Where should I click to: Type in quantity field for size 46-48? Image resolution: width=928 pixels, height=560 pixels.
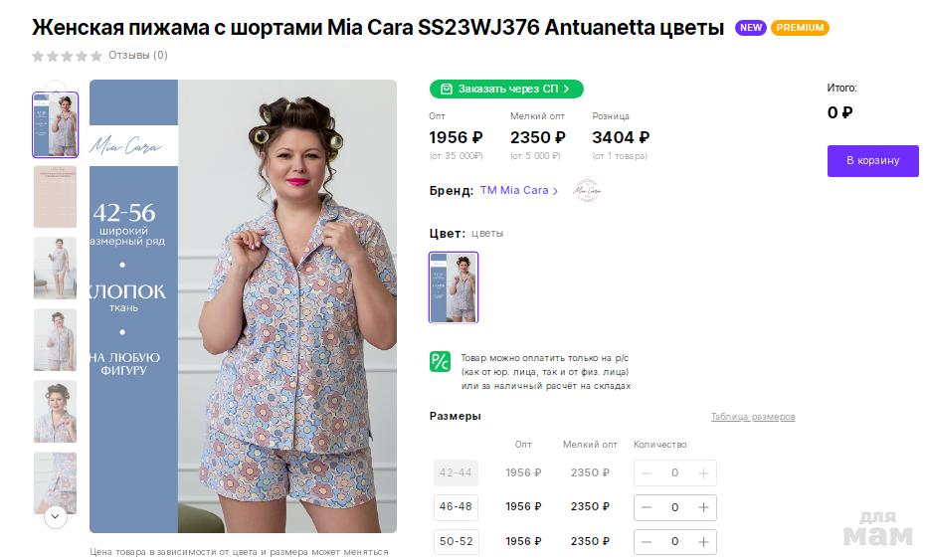pyautogui.click(x=674, y=507)
